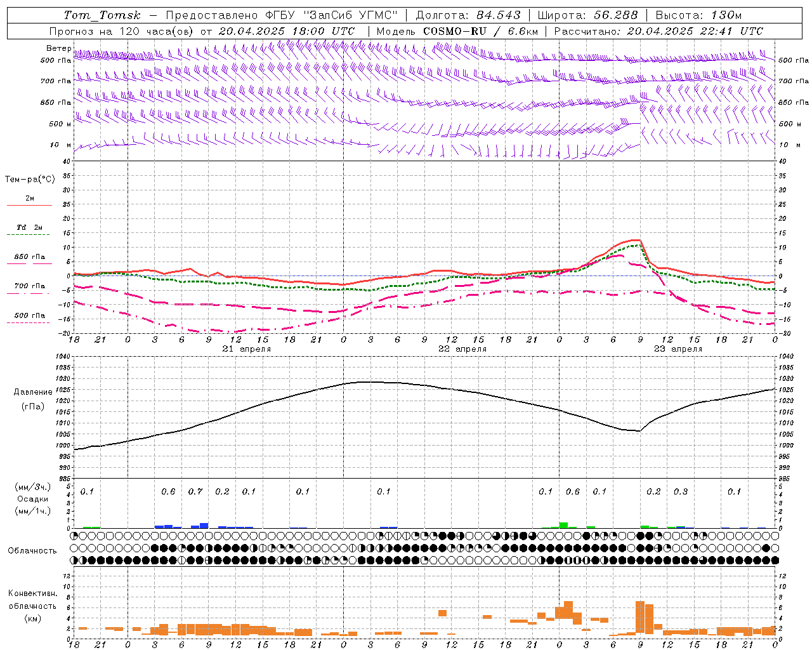Click the Модель COSMO-RU / 6.6км text
This screenshot has width=812, height=650.
point(457,31)
